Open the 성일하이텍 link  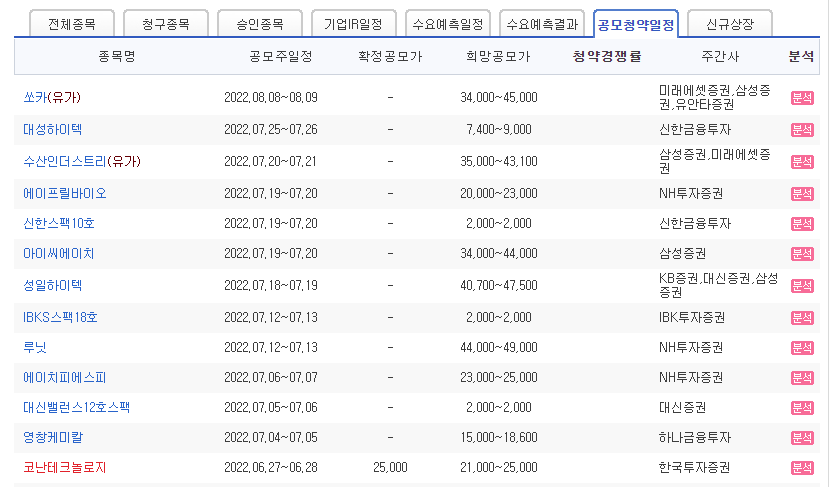[x=52, y=286]
